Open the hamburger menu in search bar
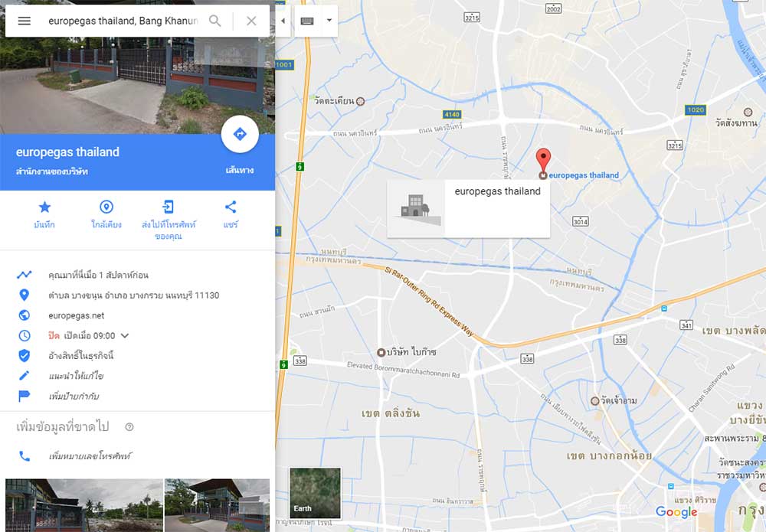 pyautogui.click(x=24, y=21)
